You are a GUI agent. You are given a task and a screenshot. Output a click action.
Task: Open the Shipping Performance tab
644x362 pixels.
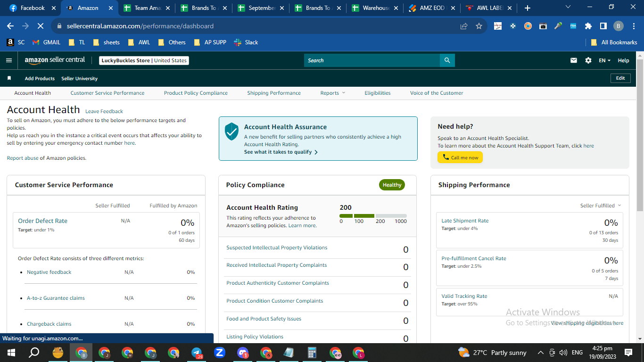tap(274, 93)
